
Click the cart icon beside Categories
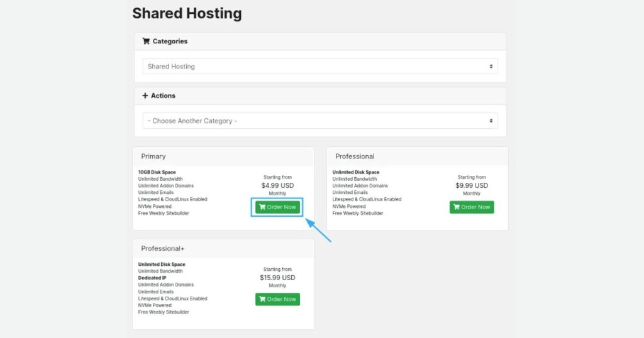click(146, 41)
